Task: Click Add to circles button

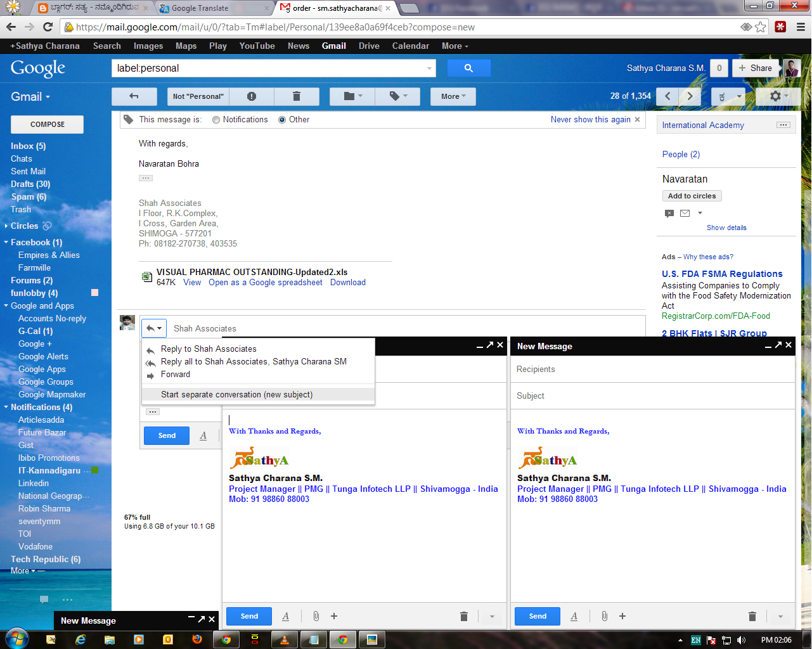Action: click(692, 196)
